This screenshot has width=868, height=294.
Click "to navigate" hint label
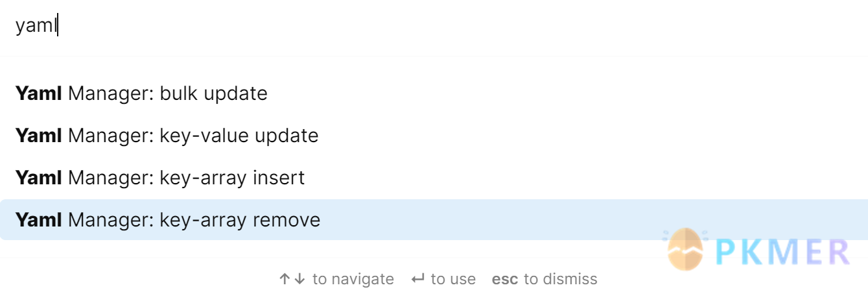[353, 279]
